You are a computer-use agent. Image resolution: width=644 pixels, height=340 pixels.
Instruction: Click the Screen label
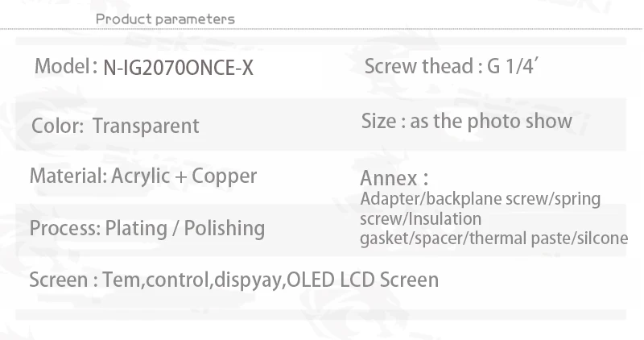(59, 280)
